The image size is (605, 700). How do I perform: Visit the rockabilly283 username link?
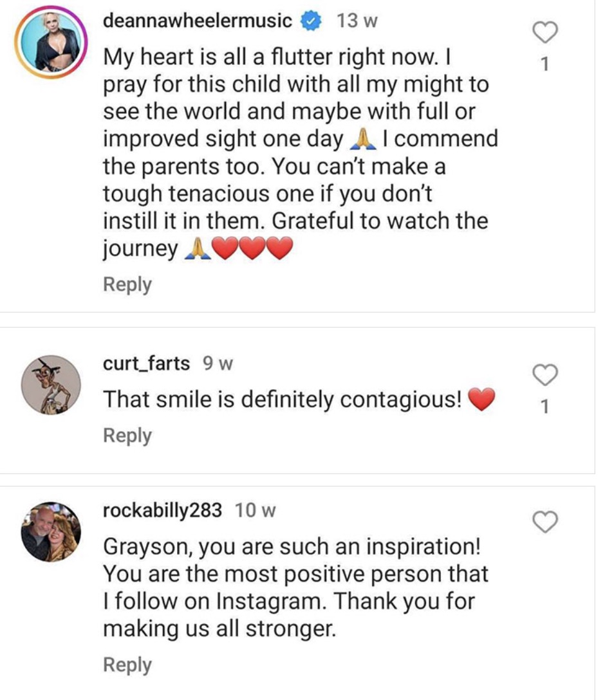(x=163, y=511)
